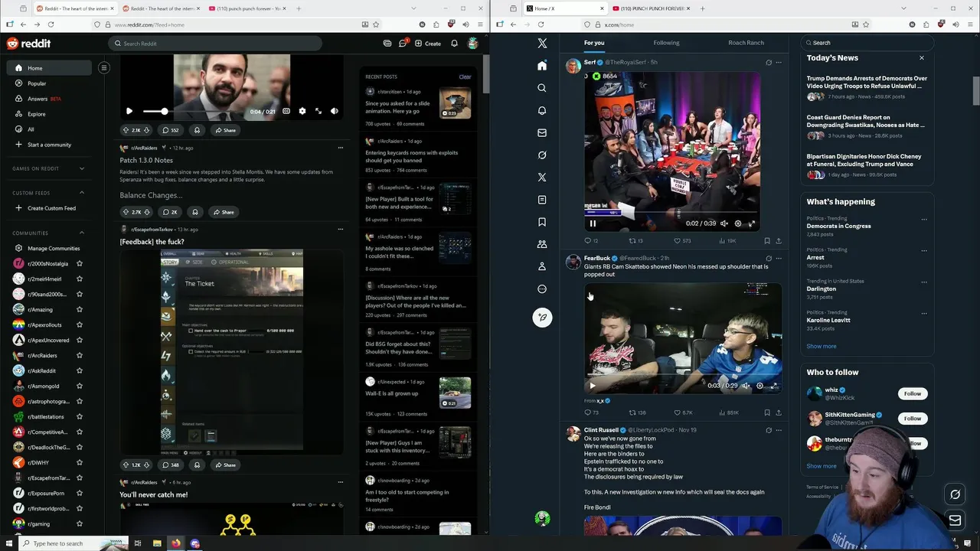Image resolution: width=980 pixels, height=551 pixels.
Task: Open X Home icon in sidebar
Action: click(542, 66)
